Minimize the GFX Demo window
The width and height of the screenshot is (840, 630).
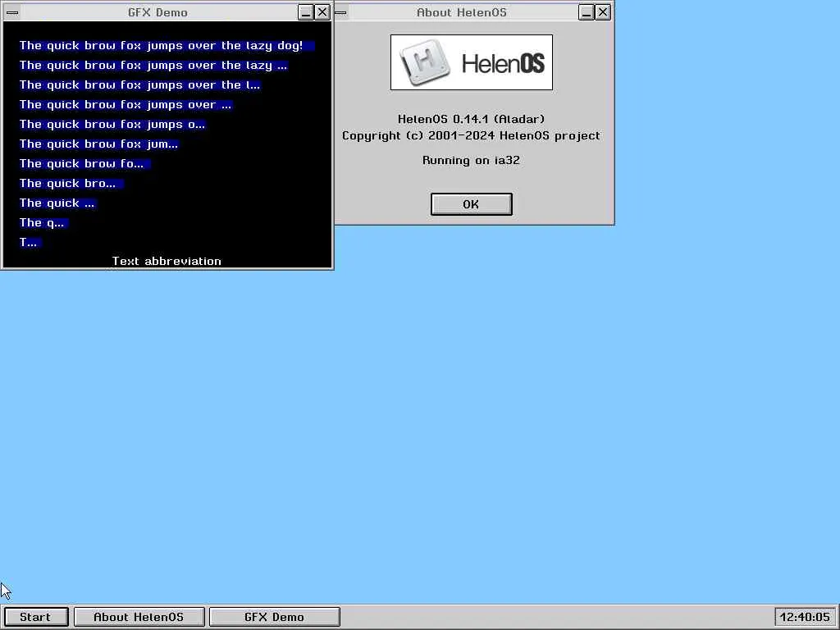[x=306, y=12]
